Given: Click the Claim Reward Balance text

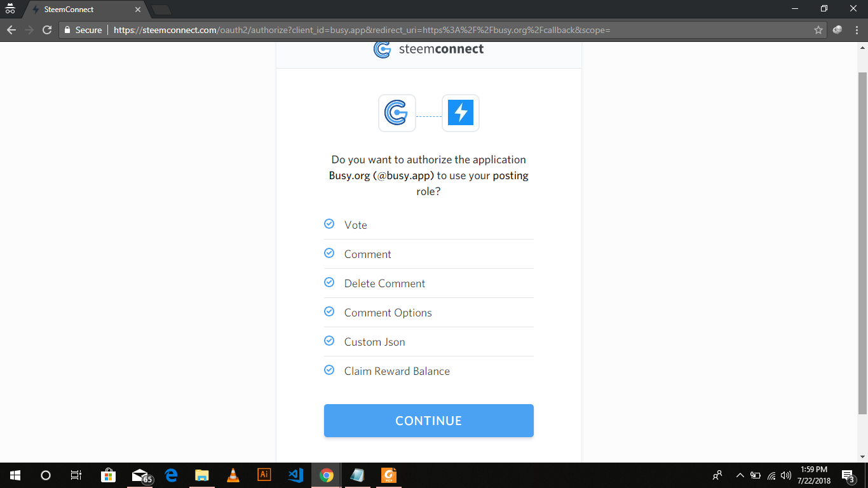Looking at the screenshot, I should (x=397, y=371).
